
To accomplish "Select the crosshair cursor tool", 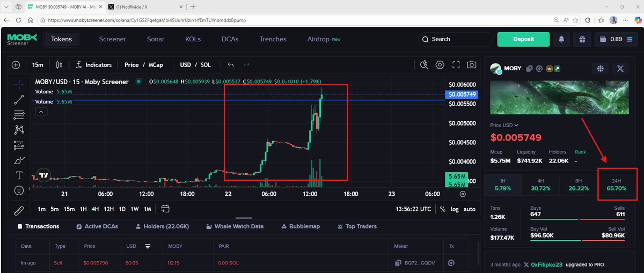I will 19,84.
